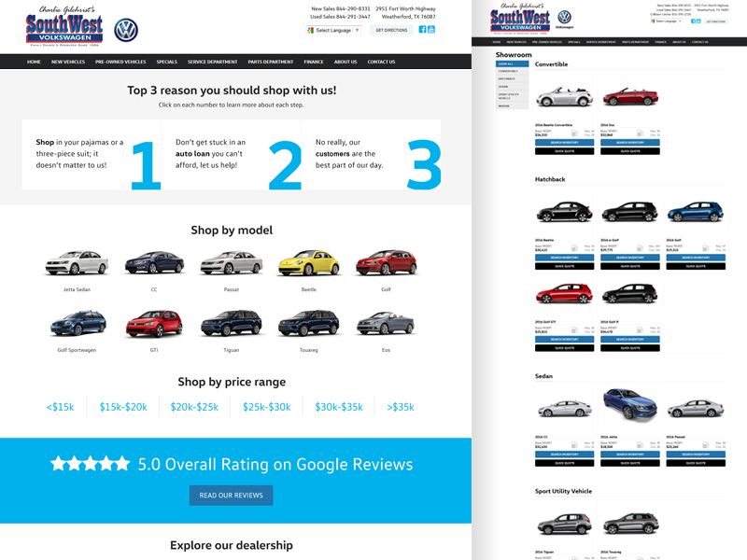This screenshot has width=747, height=560.
Task: Select the Golf Sportwagen model image
Action: point(78,323)
